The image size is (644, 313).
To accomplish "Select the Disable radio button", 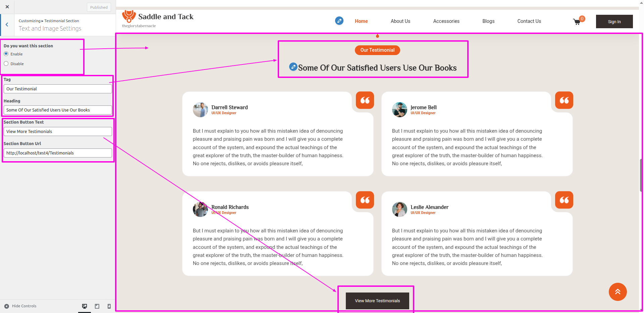I will point(6,64).
